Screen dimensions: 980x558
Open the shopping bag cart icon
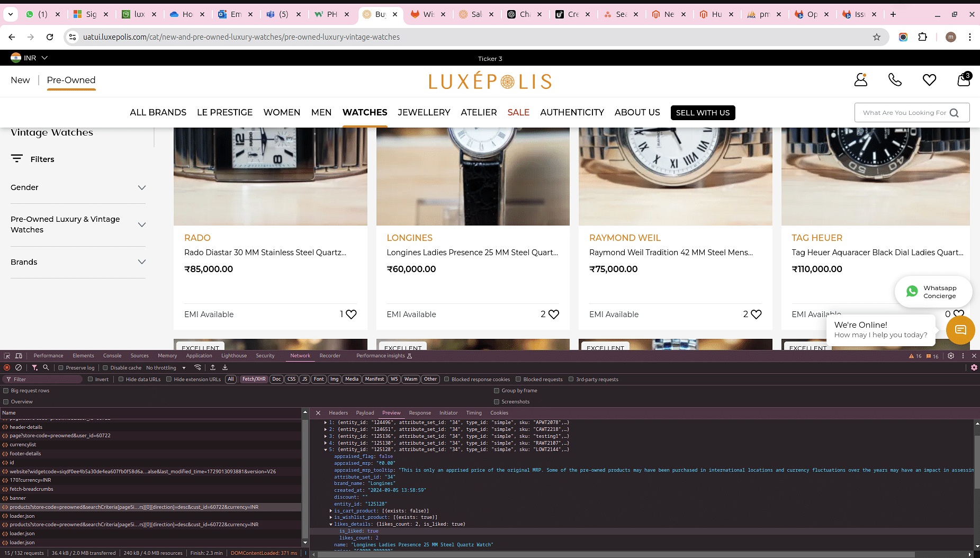tap(964, 79)
